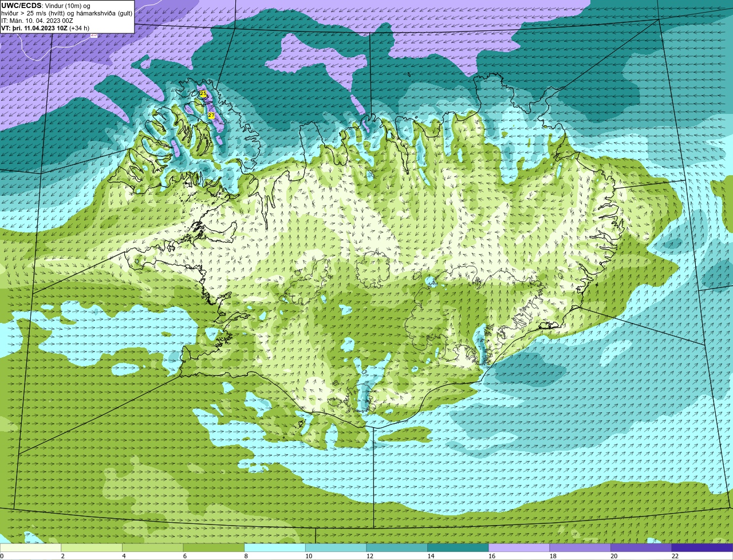Image resolution: width=733 pixels, height=560 pixels.
Task: Click the legend scale label '6'
Action: [185, 556]
